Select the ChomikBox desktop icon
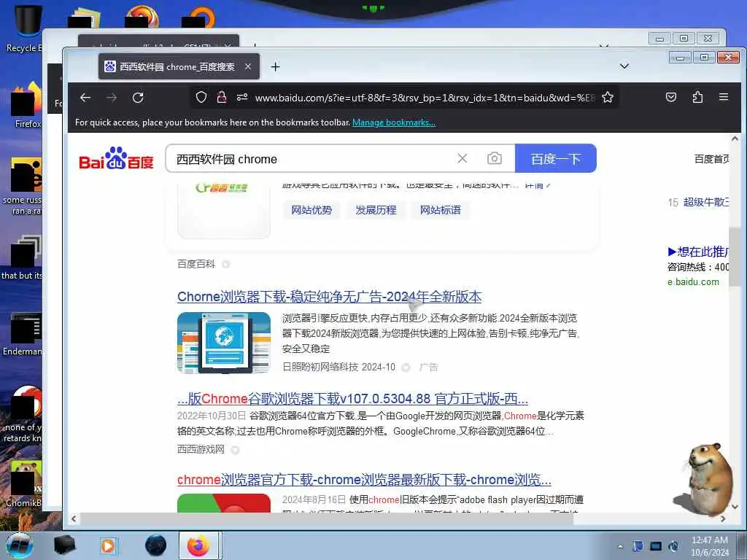This screenshot has width=747, height=560. (24, 484)
